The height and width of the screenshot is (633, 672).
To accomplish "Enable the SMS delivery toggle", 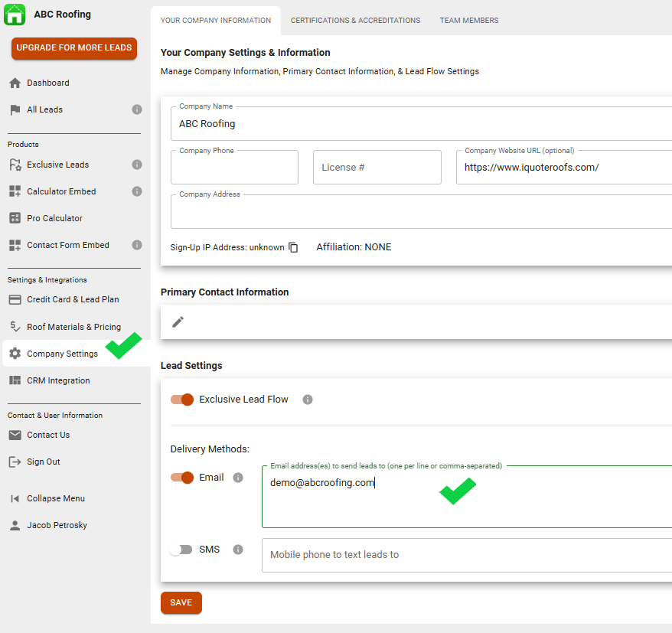I will tap(181, 550).
